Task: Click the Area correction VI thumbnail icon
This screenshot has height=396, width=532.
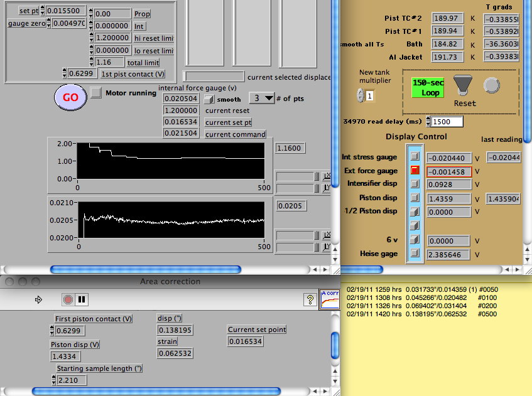Action: click(329, 299)
